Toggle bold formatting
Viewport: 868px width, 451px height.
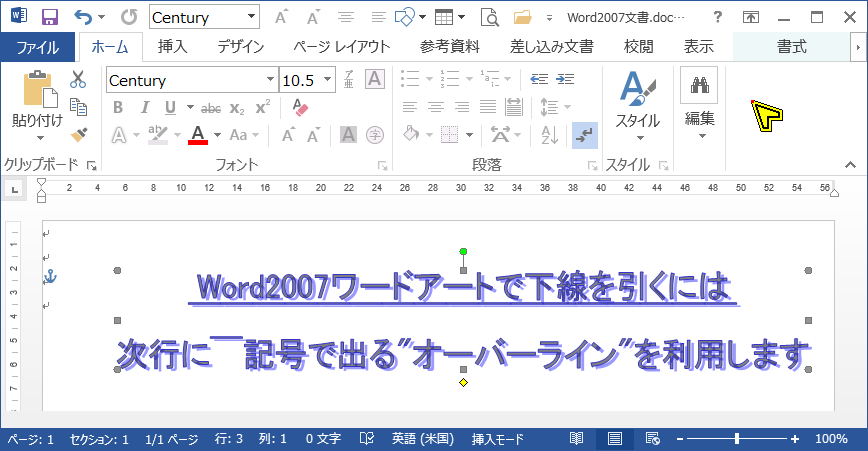tap(118, 107)
